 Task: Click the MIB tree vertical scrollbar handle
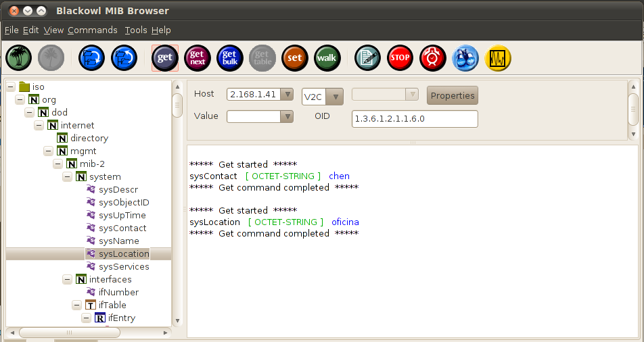(177, 105)
